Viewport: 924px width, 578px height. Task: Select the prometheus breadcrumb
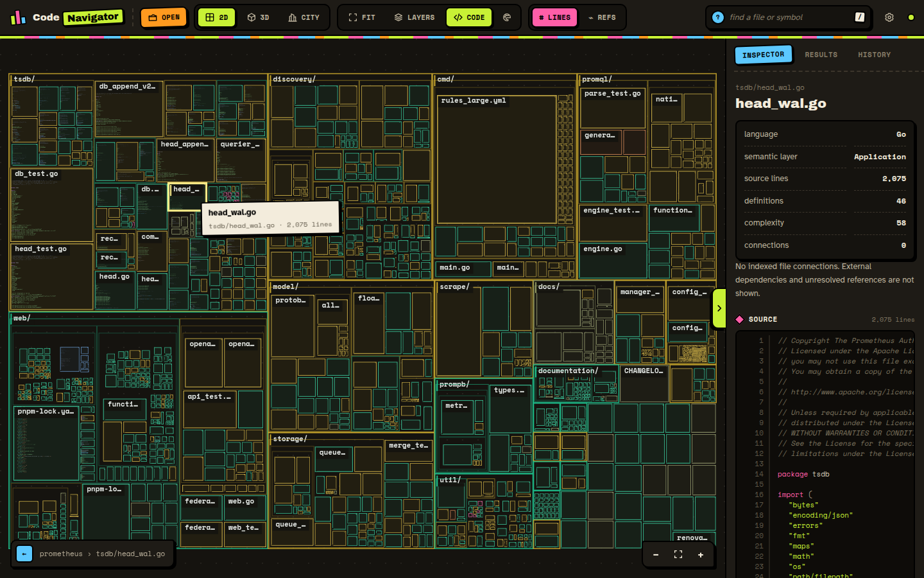coord(61,554)
